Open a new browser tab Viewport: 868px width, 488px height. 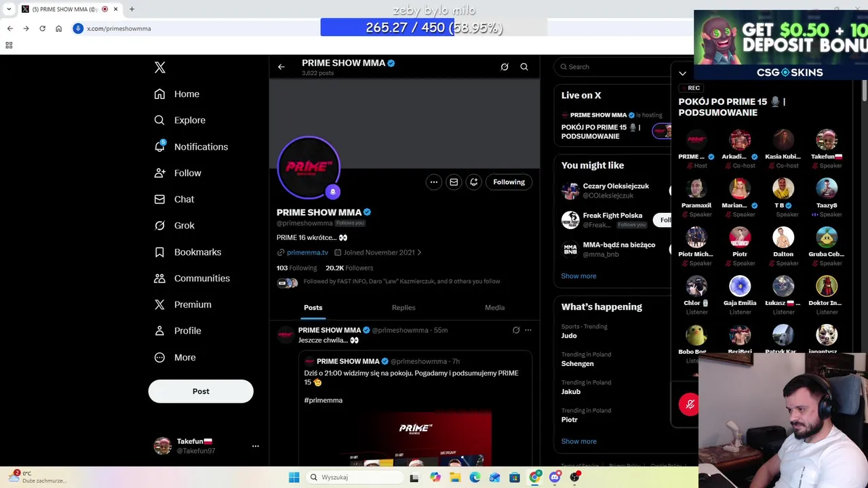tap(132, 9)
